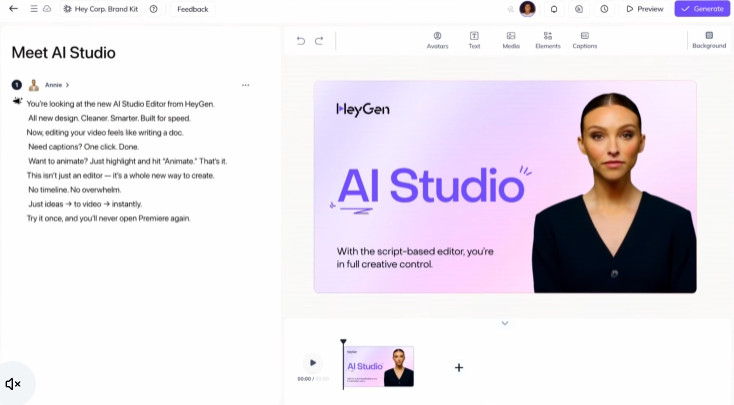The width and height of the screenshot is (734, 405).
Task: Open the Captions tool
Action: pos(584,40)
